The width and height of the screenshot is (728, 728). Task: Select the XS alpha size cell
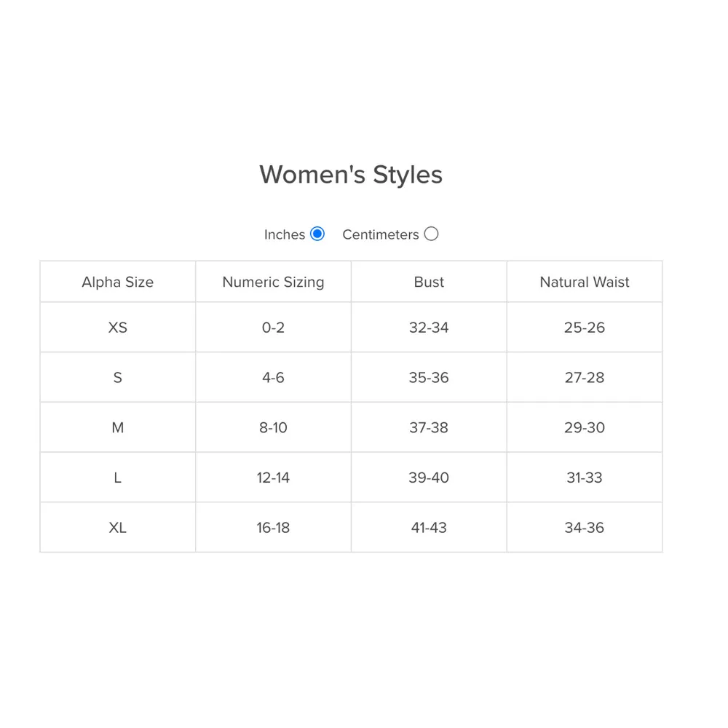(117, 328)
